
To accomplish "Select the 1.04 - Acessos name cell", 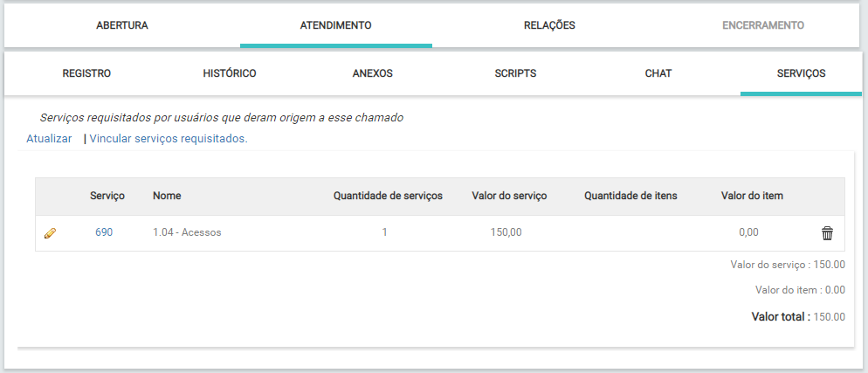I will [187, 232].
